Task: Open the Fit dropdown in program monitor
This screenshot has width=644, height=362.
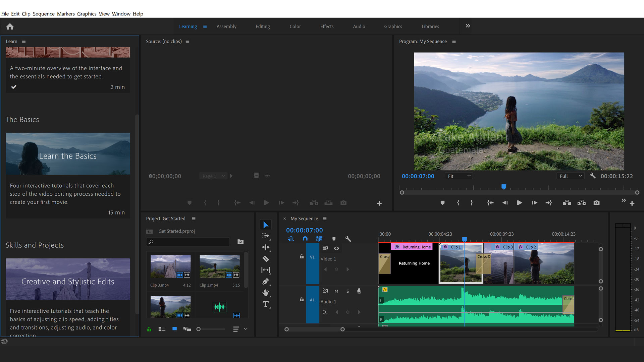Action: point(458,176)
